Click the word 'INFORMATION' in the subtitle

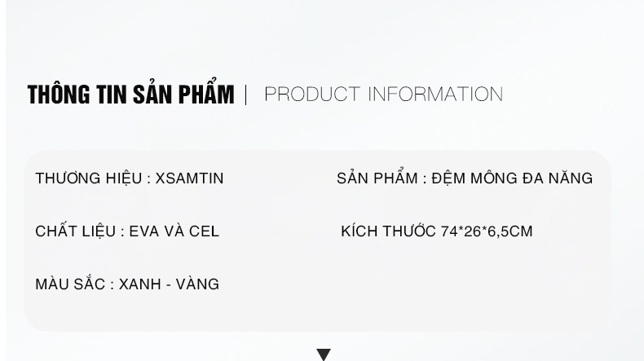coord(435,95)
